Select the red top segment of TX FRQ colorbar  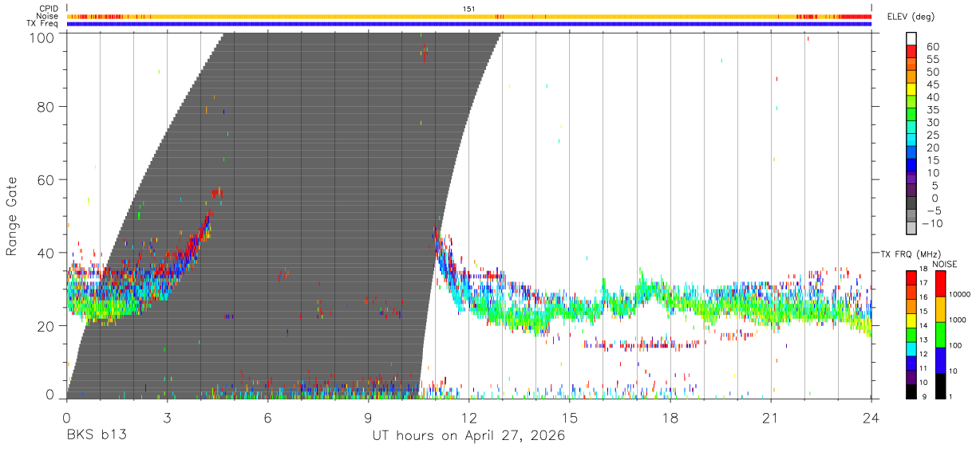pos(911,277)
